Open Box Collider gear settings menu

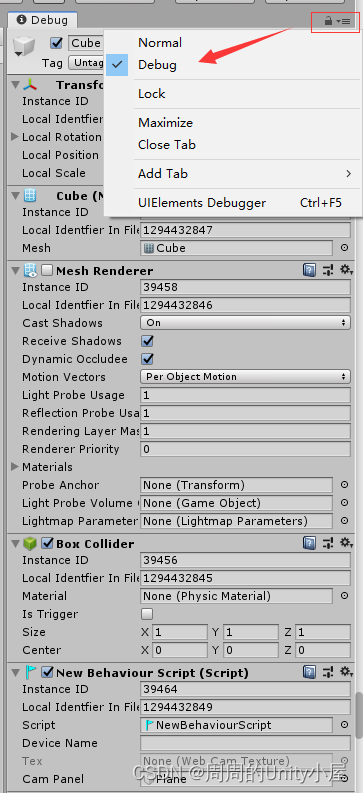(x=346, y=544)
